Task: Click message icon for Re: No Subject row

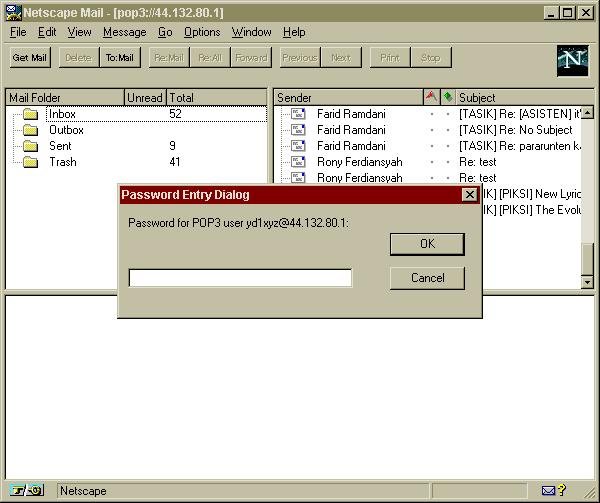Action: click(298, 130)
